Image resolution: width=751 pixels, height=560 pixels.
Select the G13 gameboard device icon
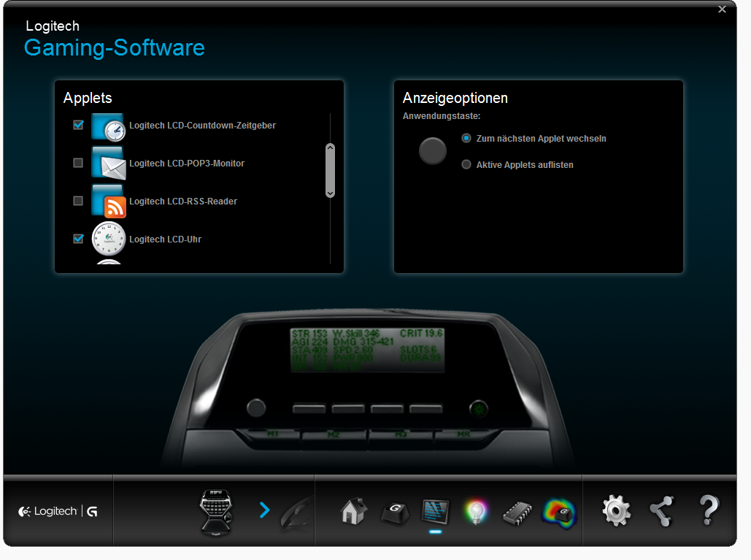216,512
